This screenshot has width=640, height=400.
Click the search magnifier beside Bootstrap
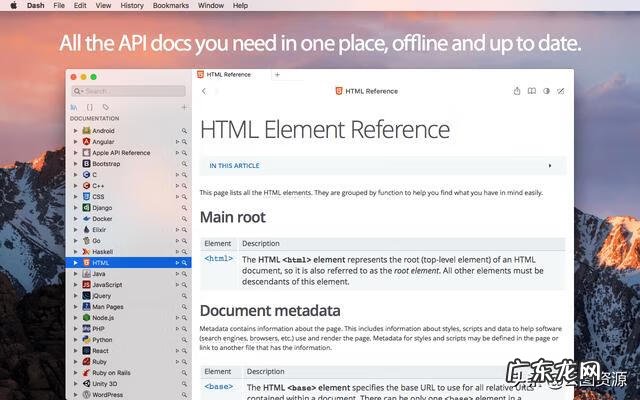(184, 163)
